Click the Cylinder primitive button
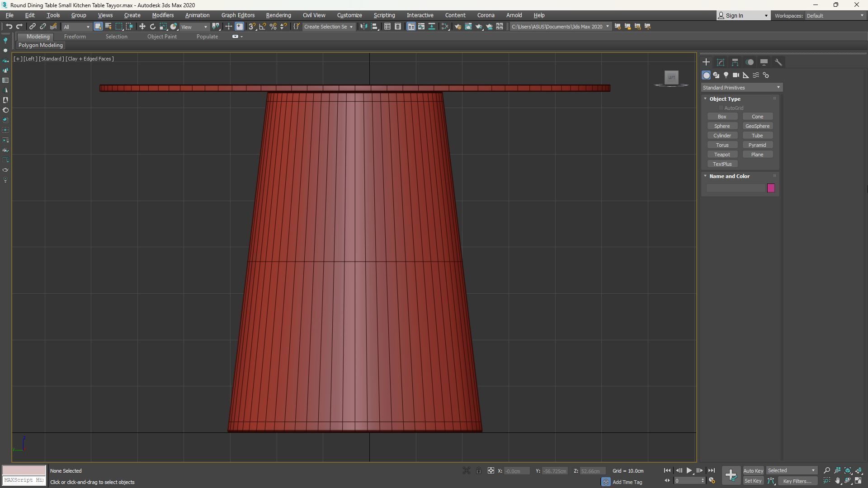868x488 pixels. [x=722, y=136]
